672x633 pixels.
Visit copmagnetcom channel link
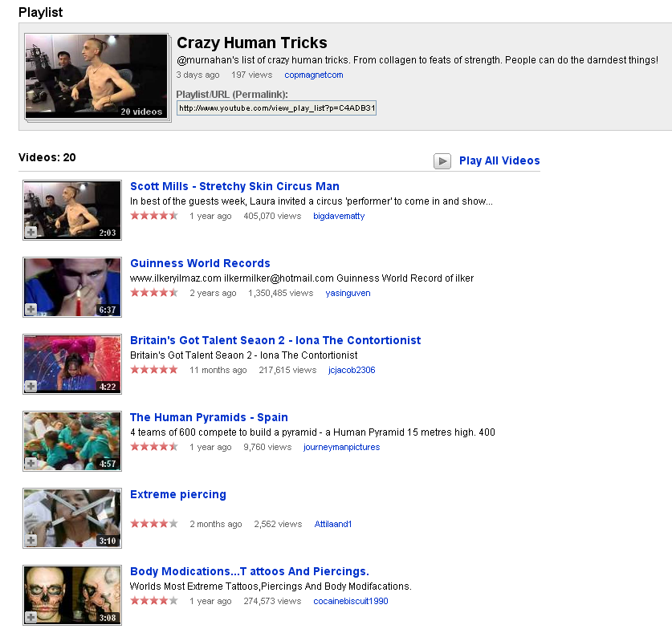(x=314, y=75)
